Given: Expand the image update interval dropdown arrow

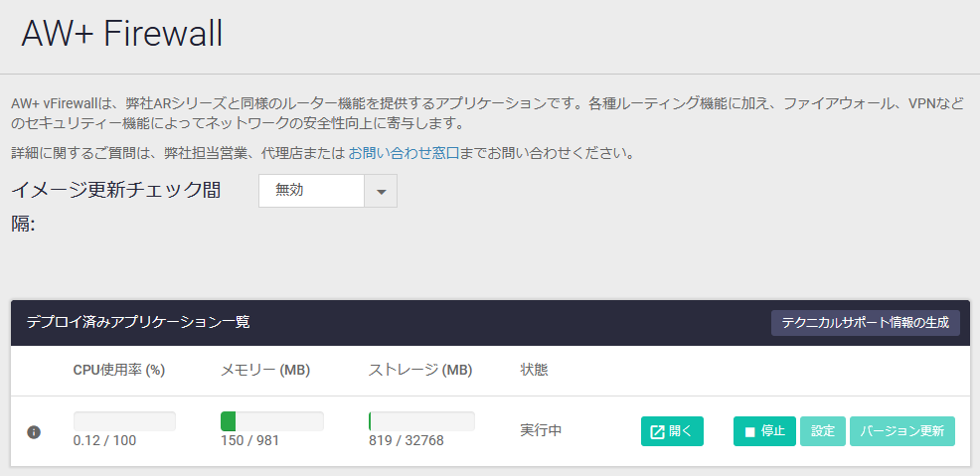Looking at the screenshot, I should (x=382, y=191).
